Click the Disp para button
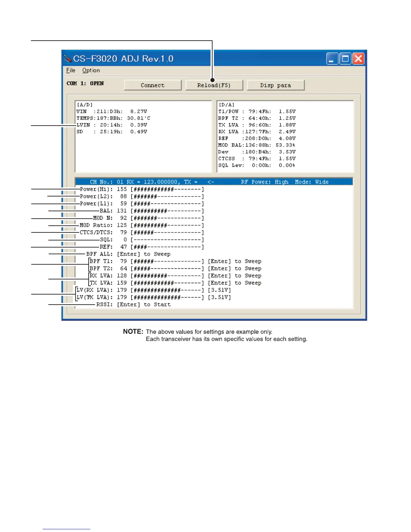 (x=276, y=85)
